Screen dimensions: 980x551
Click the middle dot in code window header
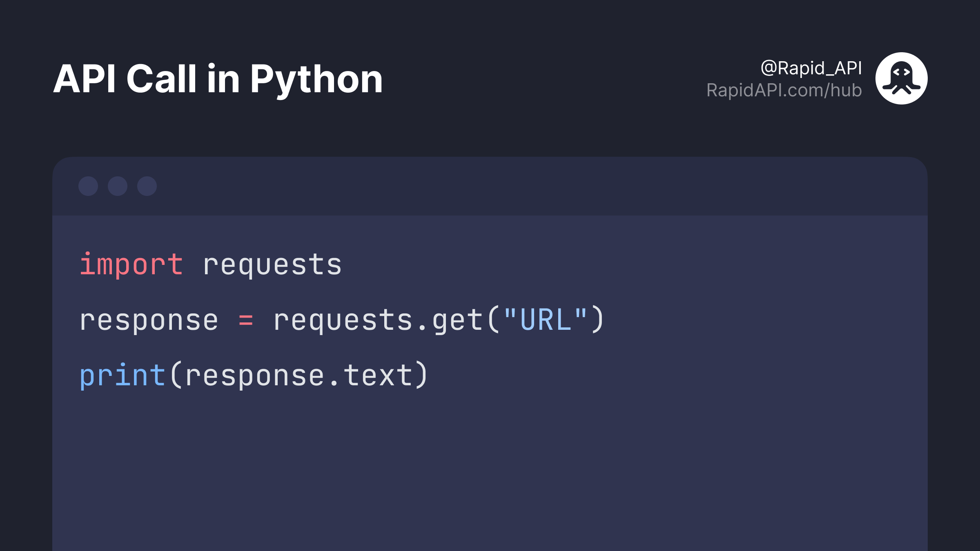click(x=118, y=186)
